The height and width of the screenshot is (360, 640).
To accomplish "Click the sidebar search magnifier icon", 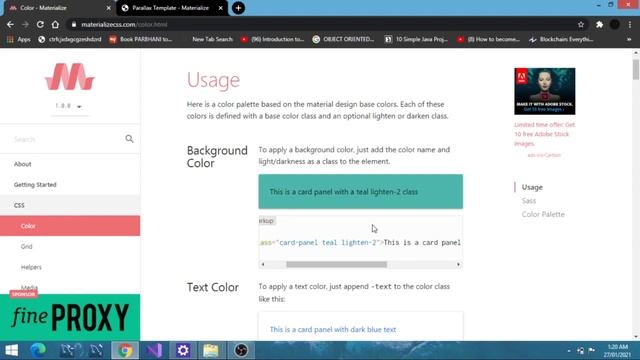I will 129,139.
